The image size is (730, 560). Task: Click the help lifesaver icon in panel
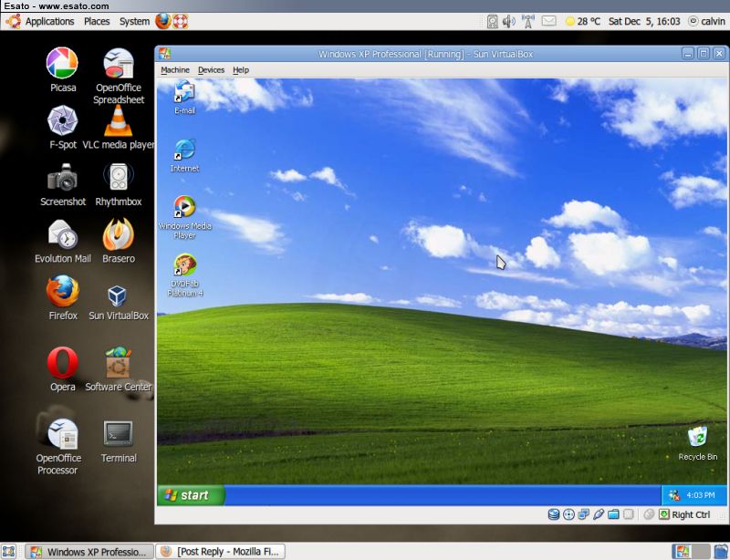click(181, 21)
